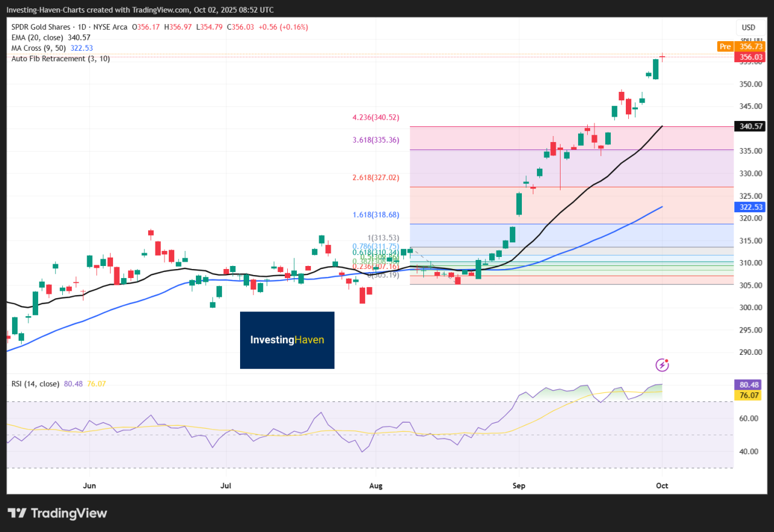Click the orange Pre market label
The image size is (774, 532).
tap(724, 47)
